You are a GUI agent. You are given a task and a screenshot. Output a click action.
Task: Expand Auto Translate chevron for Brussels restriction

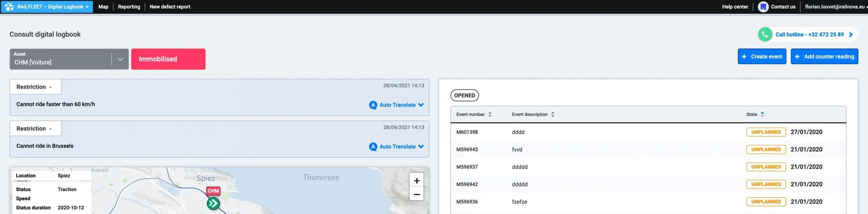(x=421, y=147)
